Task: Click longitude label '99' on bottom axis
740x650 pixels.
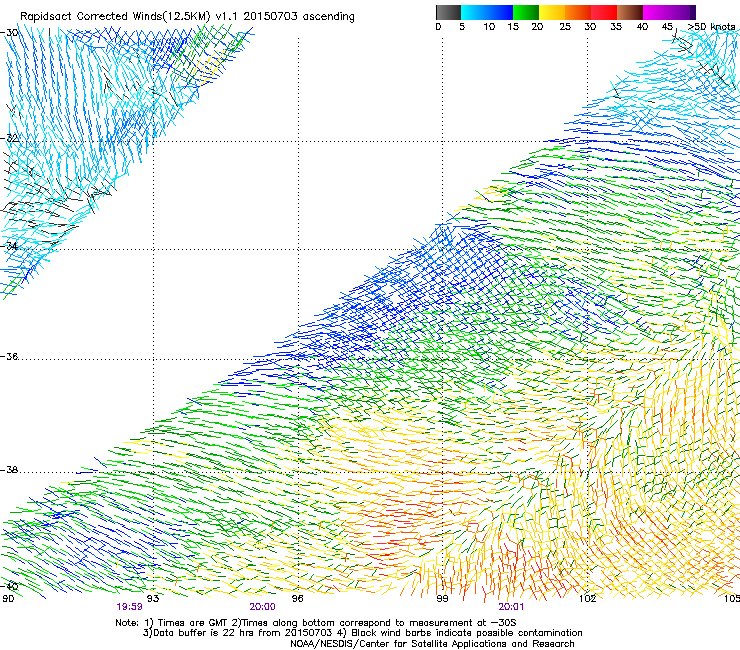Action: click(442, 599)
